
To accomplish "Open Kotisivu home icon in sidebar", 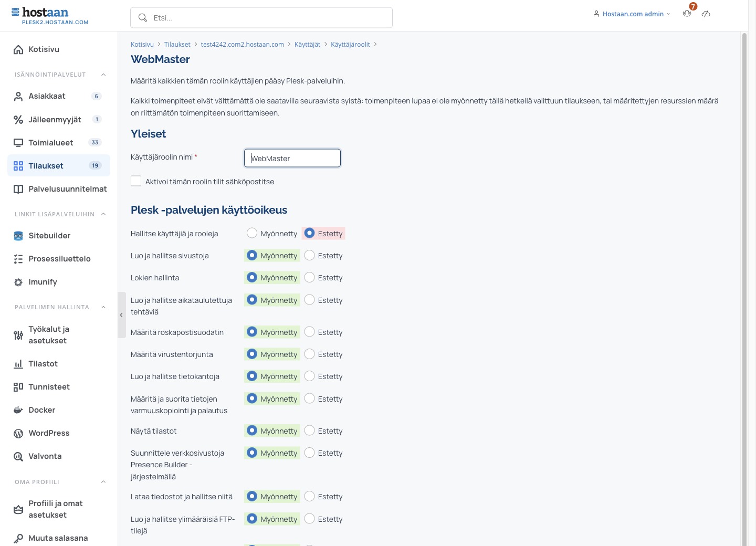I will 18,49.
